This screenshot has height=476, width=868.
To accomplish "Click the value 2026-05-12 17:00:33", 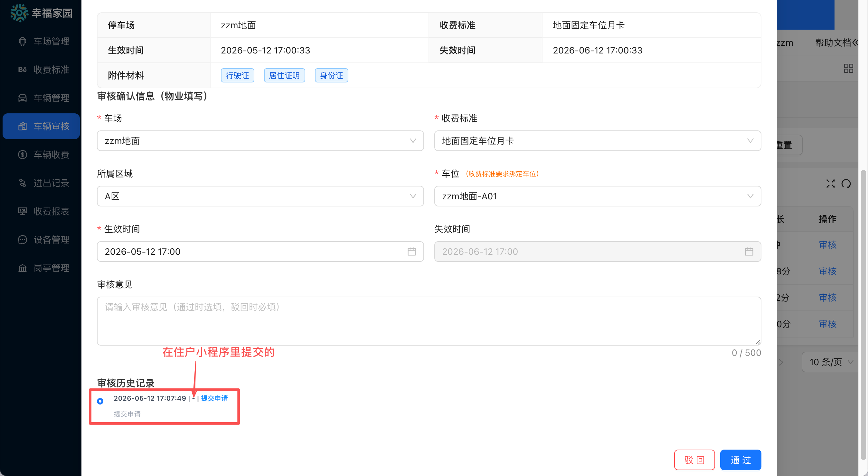I will pyautogui.click(x=265, y=50).
